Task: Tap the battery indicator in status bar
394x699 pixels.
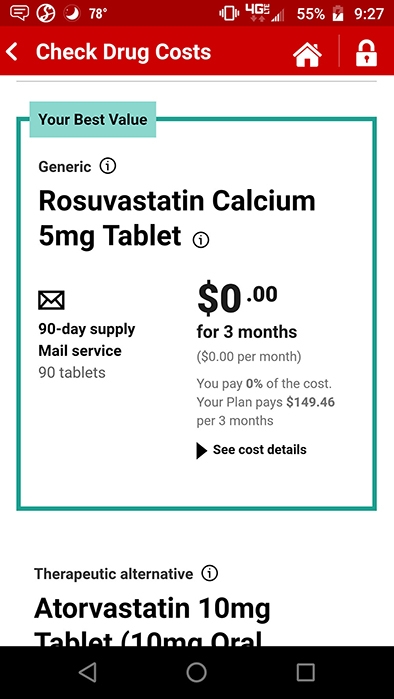Action: point(338,14)
